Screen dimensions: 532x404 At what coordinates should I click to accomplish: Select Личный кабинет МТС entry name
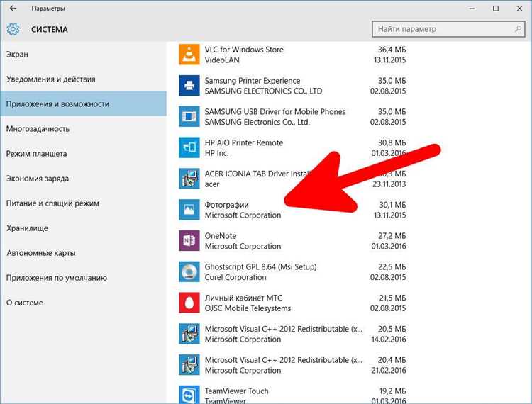click(x=243, y=298)
